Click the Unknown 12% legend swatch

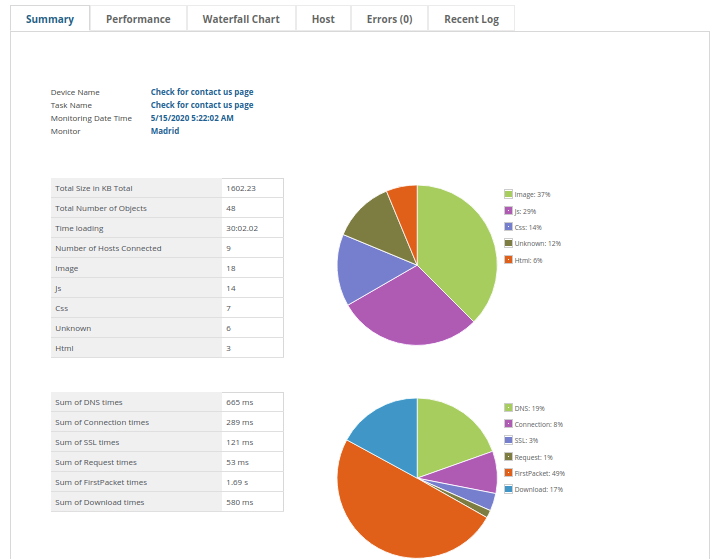(x=508, y=243)
